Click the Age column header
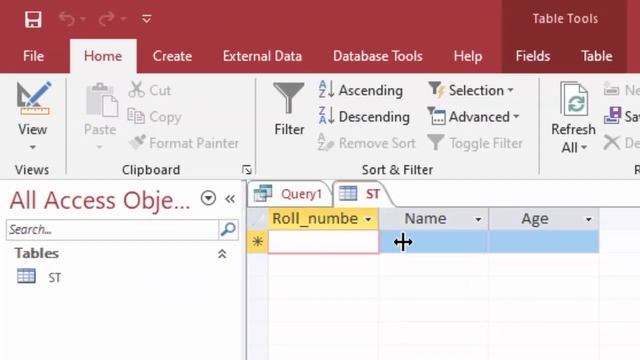 coord(535,219)
